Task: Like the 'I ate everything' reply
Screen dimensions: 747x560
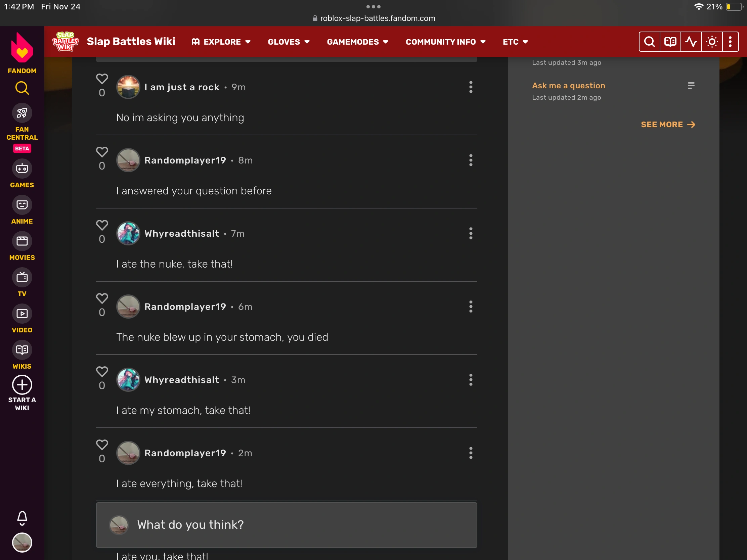Action: pos(102,445)
